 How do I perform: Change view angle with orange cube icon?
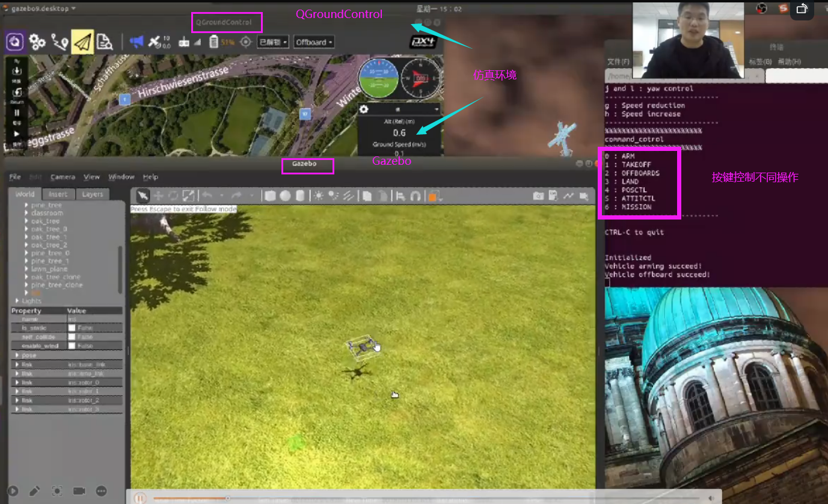pyautogui.click(x=434, y=195)
